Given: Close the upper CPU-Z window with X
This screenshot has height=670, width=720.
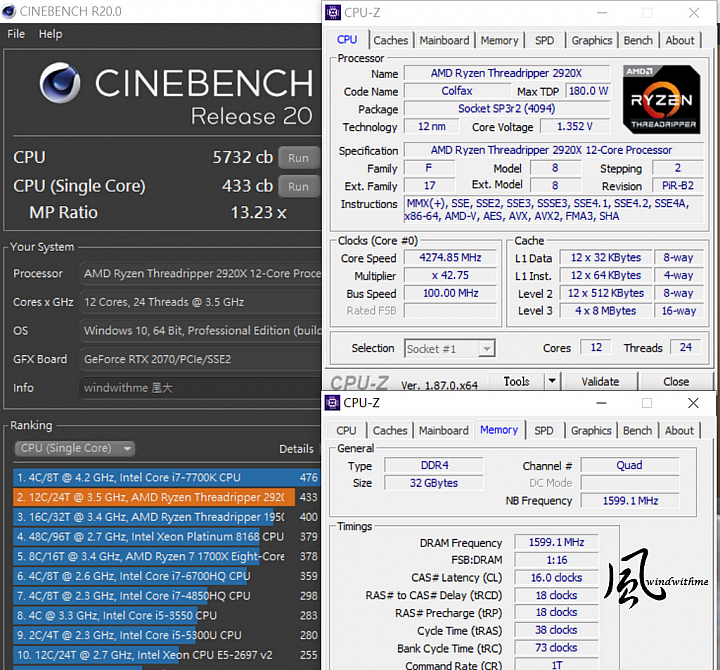Looking at the screenshot, I should 694,13.
